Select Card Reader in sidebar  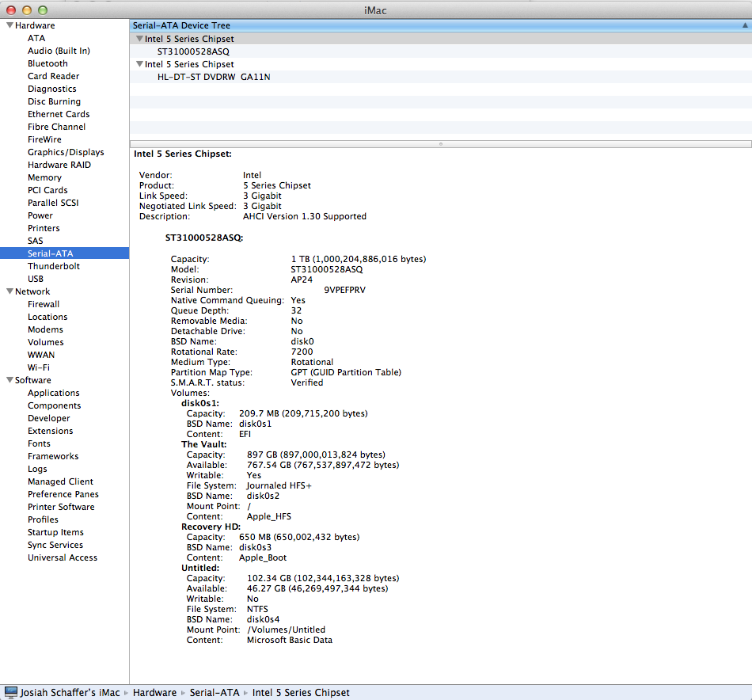(53, 76)
